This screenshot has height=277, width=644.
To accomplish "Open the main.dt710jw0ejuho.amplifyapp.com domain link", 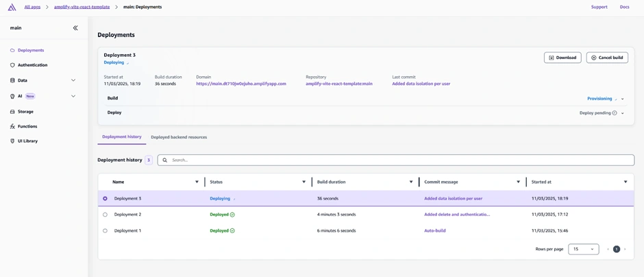I will tap(241, 84).
